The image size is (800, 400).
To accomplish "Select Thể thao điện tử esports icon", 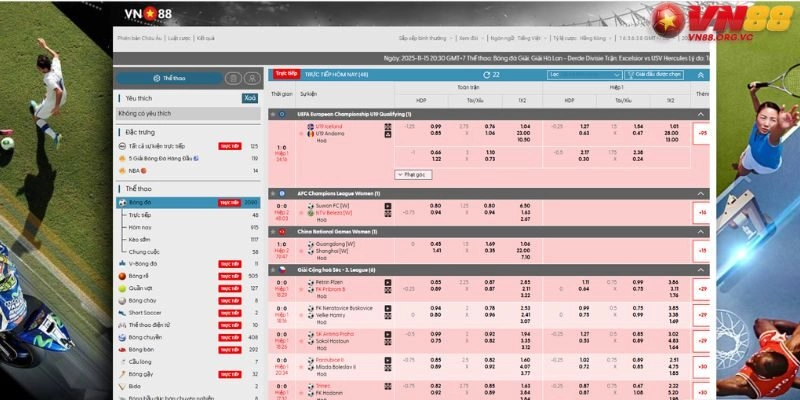I will point(122,325).
